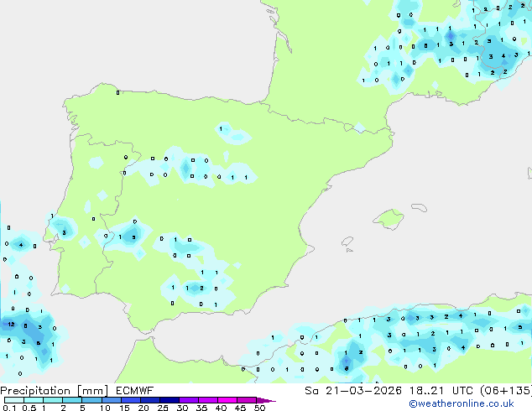This screenshot has width=532, height=411.
Task: Click the island of Ibiza on the map
Action: click(347, 242)
